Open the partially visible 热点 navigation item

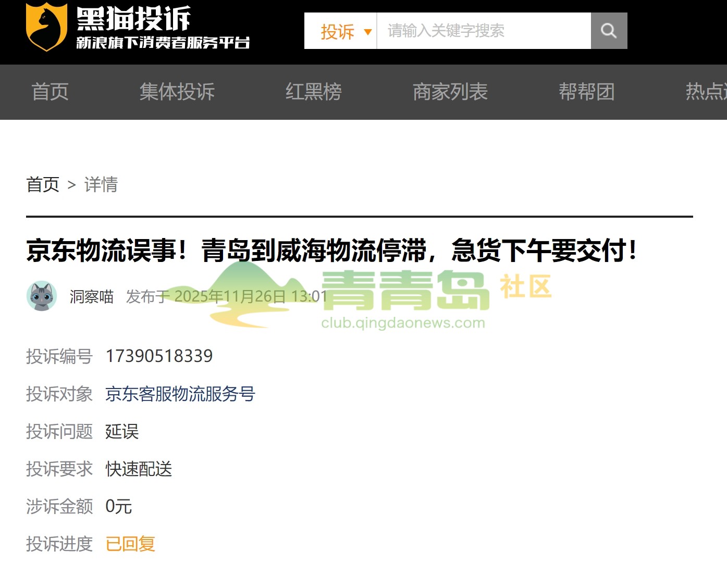point(706,92)
